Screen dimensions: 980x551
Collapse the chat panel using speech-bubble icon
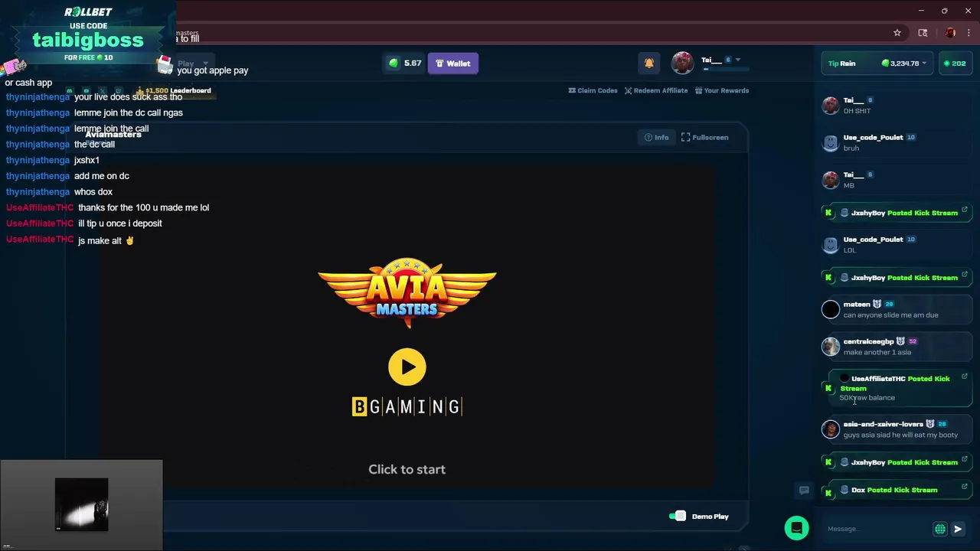[x=804, y=490]
